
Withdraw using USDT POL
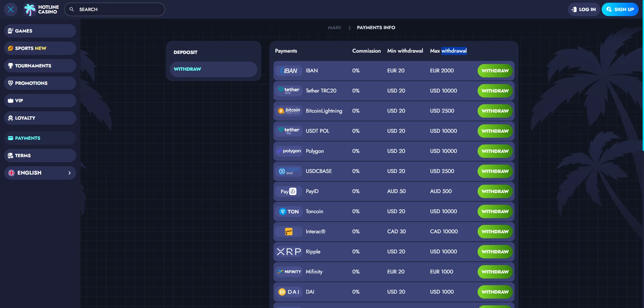[495, 131]
